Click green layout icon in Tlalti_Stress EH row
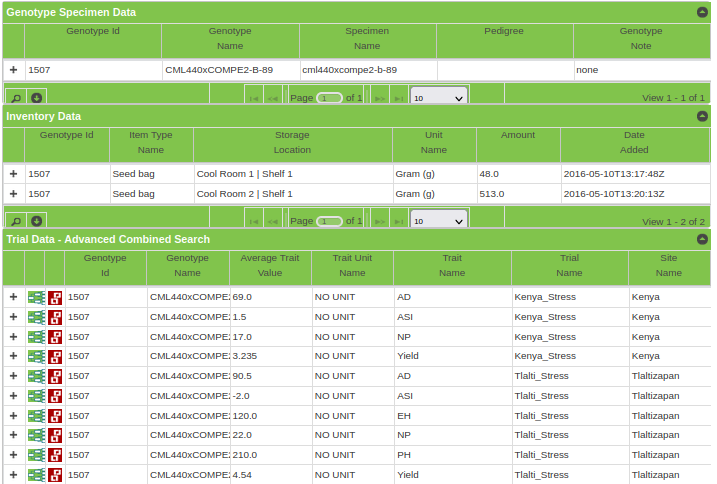This screenshot has width=717, height=484. click(x=36, y=416)
